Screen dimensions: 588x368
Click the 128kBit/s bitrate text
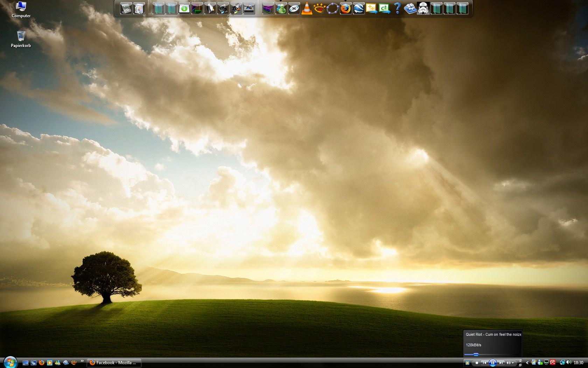click(474, 345)
